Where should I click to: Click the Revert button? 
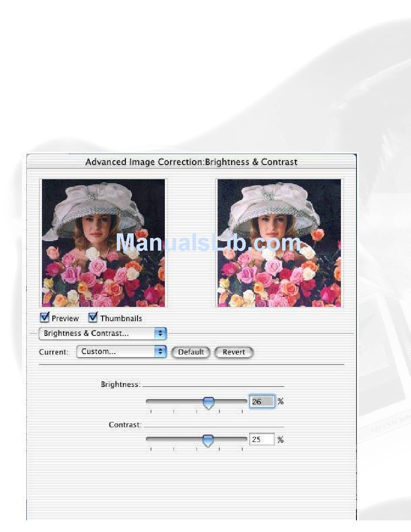pos(234,352)
